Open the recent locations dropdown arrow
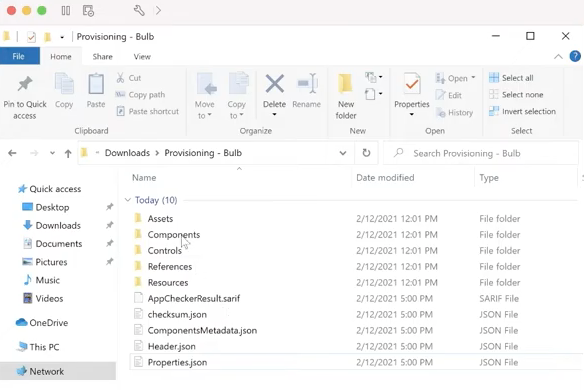 coord(52,153)
